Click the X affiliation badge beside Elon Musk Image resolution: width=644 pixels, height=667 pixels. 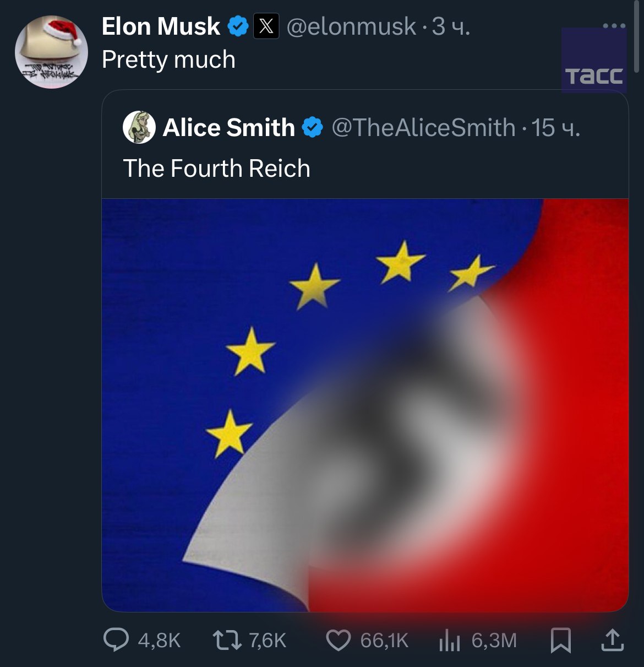(266, 26)
